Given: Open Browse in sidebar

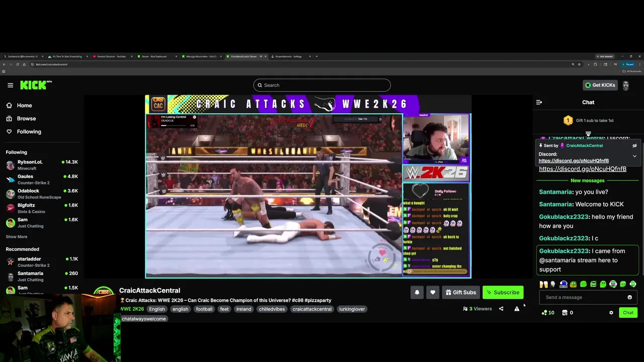Looking at the screenshot, I should click(21, 118).
